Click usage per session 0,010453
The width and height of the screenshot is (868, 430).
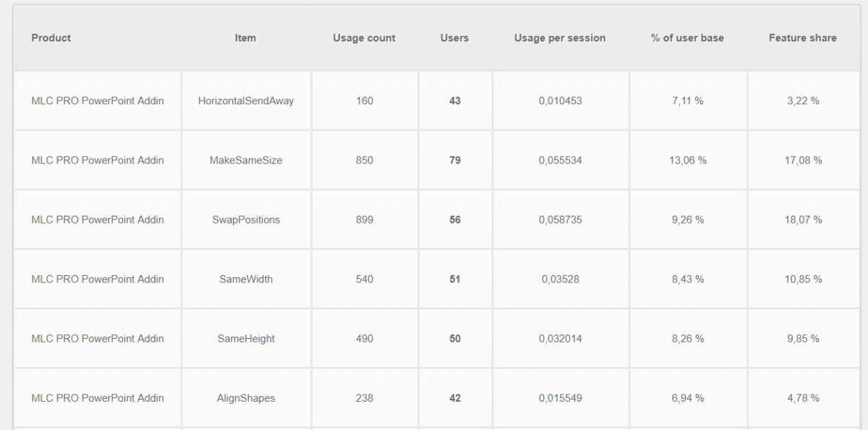tap(560, 101)
